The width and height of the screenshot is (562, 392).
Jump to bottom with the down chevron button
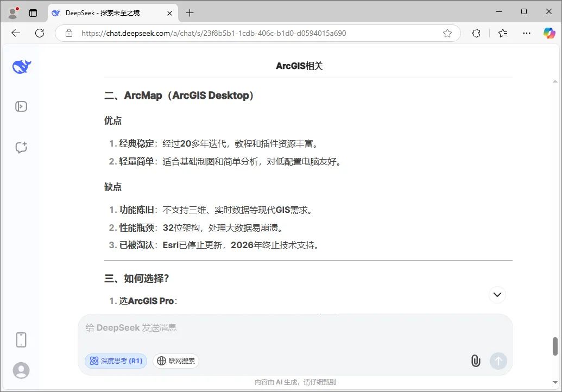pyautogui.click(x=497, y=294)
